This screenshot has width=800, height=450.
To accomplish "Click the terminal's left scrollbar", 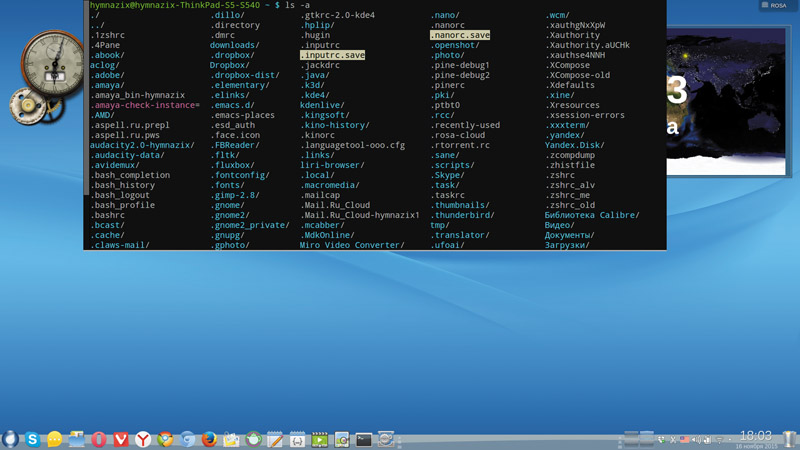I will (x=86, y=97).
